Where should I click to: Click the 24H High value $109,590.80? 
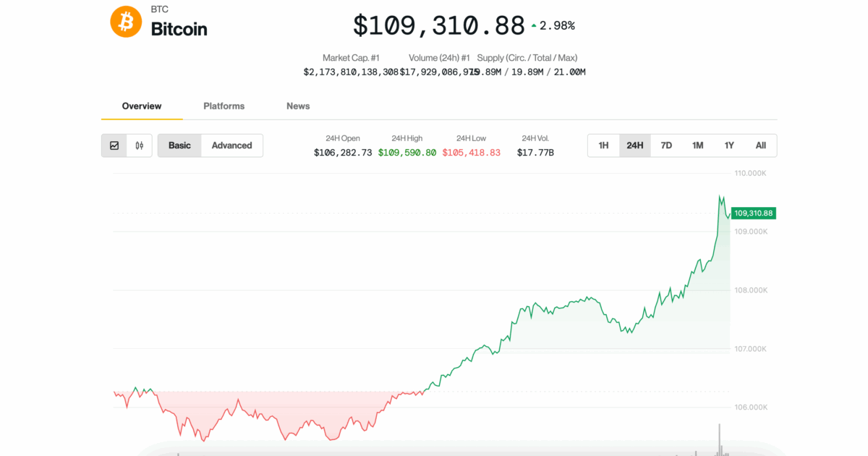coord(407,153)
